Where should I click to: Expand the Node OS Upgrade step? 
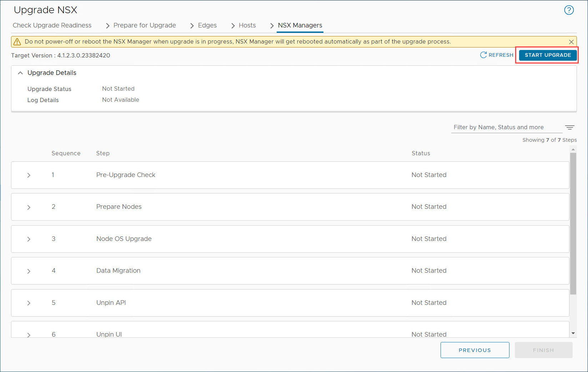coord(29,239)
